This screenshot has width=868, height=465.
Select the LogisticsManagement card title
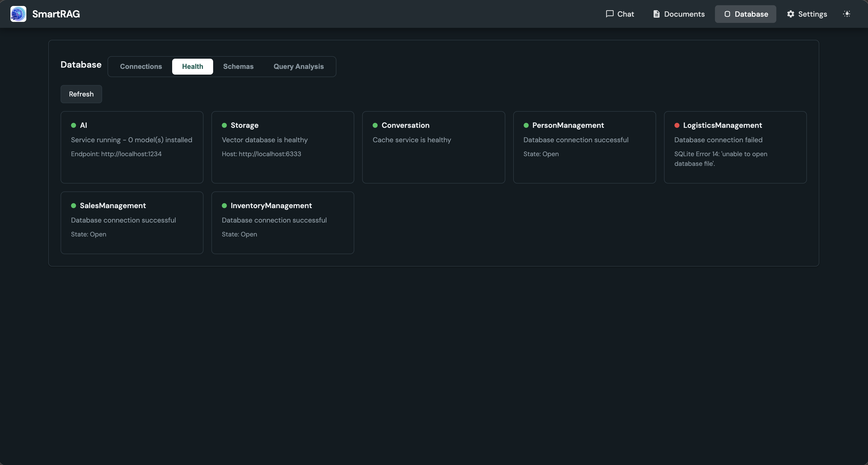click(722, 125)
